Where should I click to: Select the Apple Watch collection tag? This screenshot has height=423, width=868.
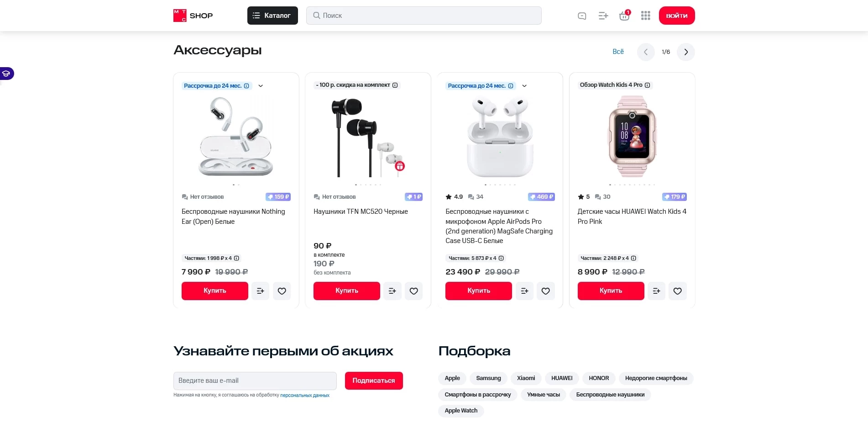[461, 410]
